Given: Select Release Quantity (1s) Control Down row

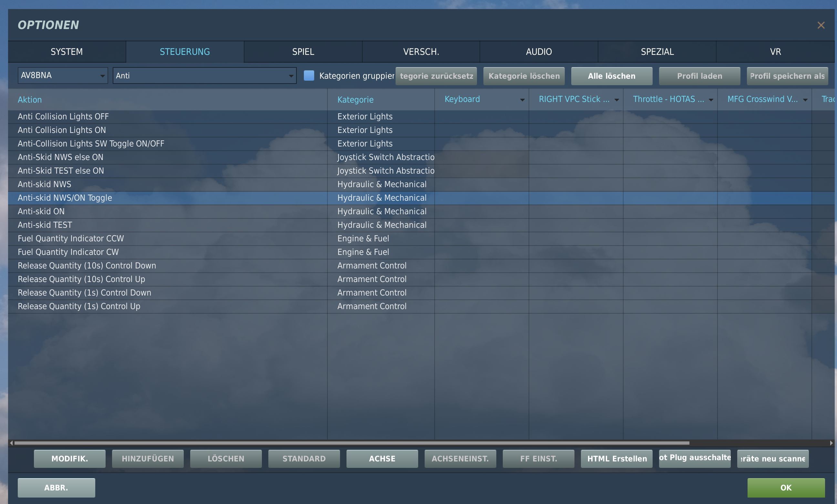Looking at the screenshot, I should 421,293.
